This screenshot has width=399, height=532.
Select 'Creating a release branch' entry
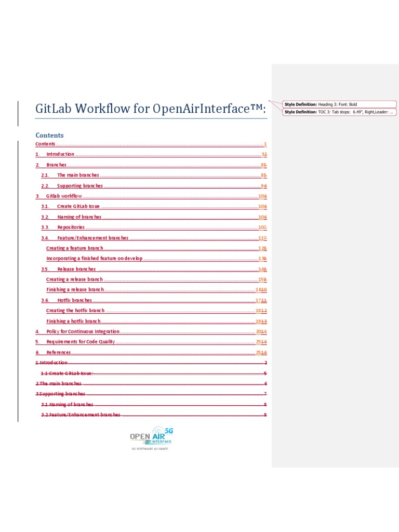(x=156, y=280)
